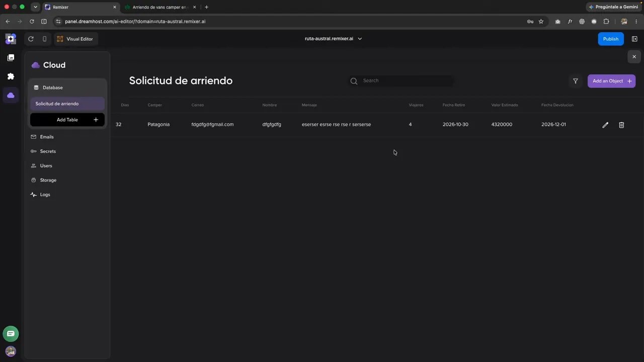Open the Visual Editor

tap(76, 39)
